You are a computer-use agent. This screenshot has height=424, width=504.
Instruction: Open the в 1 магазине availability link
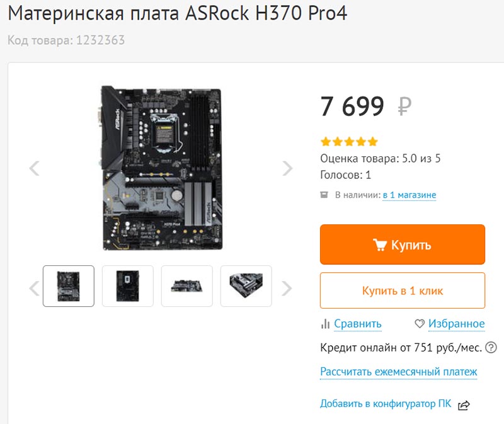click(x=409, y=195)
